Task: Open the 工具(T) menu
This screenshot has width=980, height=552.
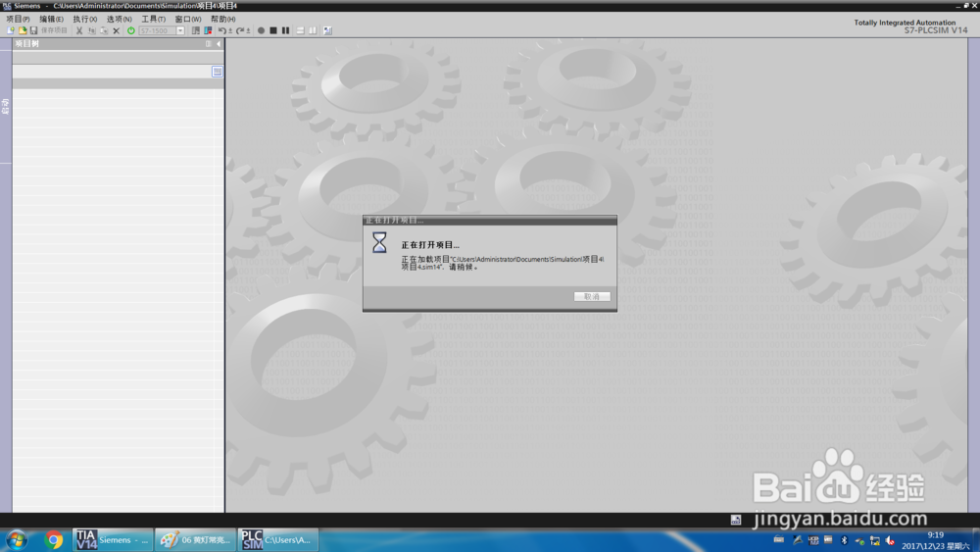Action: coord(153,19)
